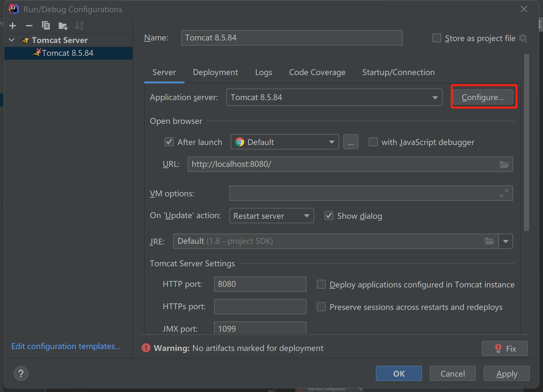Screen dimensions: 543x392
Task: Switch to the Startup/Connection tab
Action: pos(398,72)
